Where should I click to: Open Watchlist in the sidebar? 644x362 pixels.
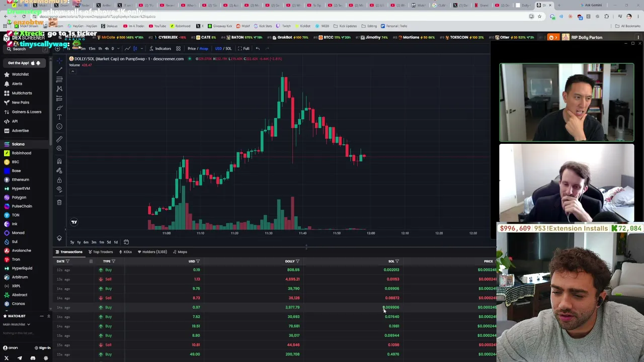click(20, 74)
